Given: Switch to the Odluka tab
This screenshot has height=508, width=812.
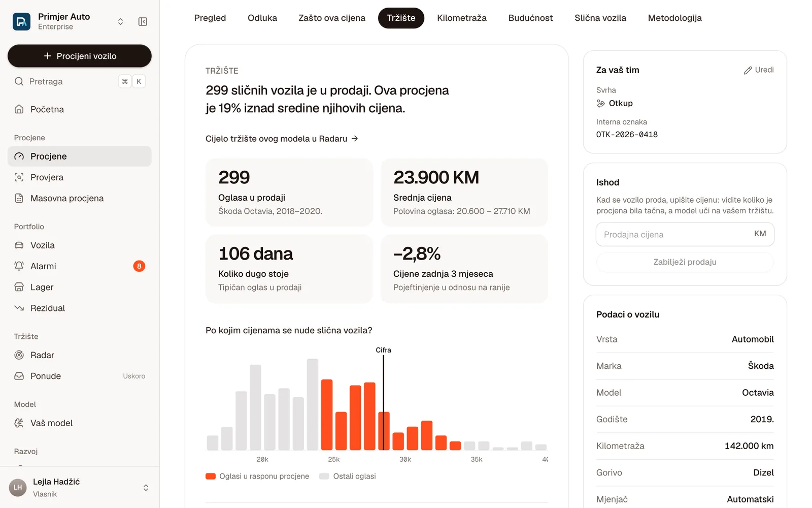Looking at the screenshot, I should [x=262, y=18].
